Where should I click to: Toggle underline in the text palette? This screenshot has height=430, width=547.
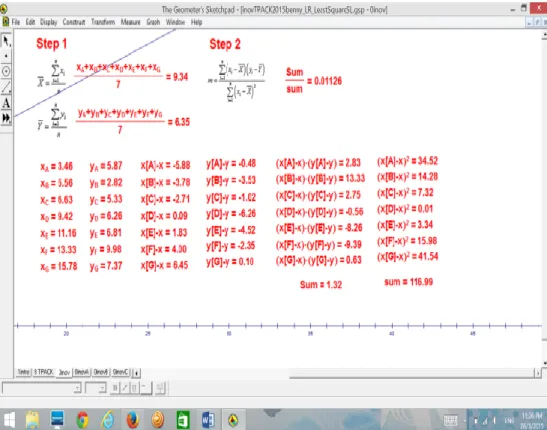[x=134, y=388]
